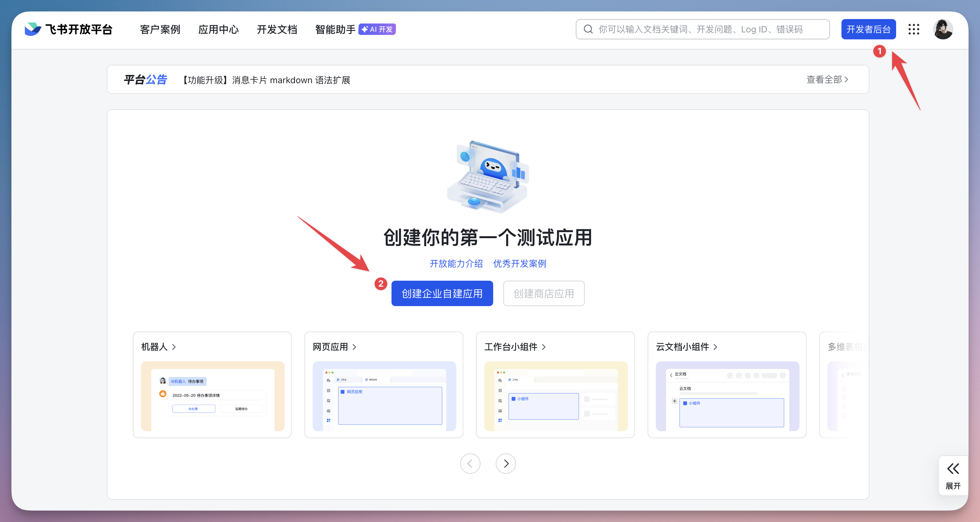The width and height of the screenshot is (980, 522).
Task: Go to next carousel page arrow
Action: pos(506,464)
